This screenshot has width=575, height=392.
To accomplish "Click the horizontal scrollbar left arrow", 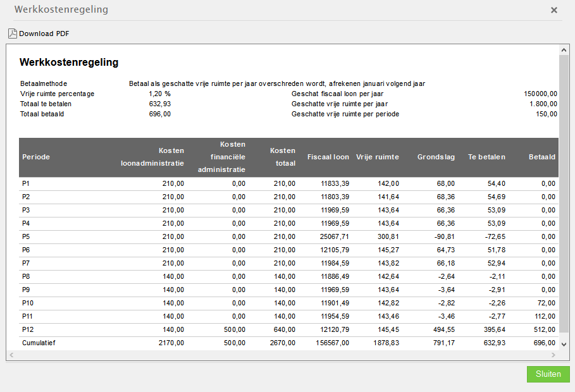I will [x=11, y=355].
